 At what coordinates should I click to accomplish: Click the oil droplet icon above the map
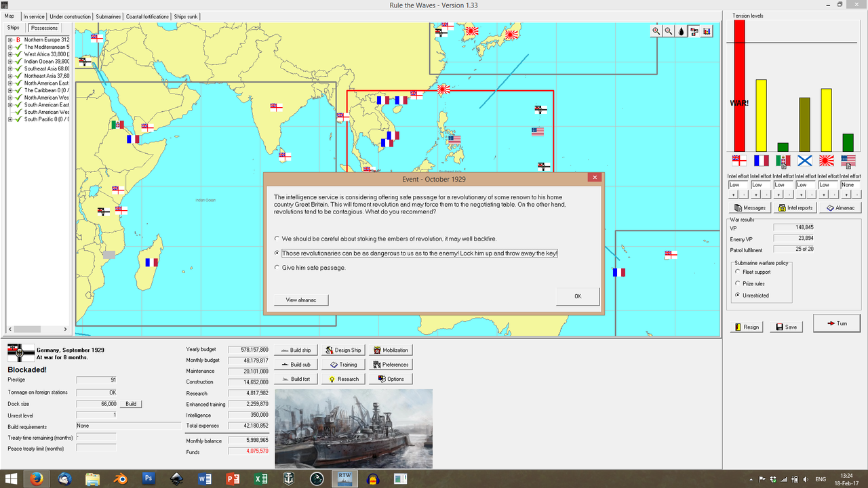(680, 30)
